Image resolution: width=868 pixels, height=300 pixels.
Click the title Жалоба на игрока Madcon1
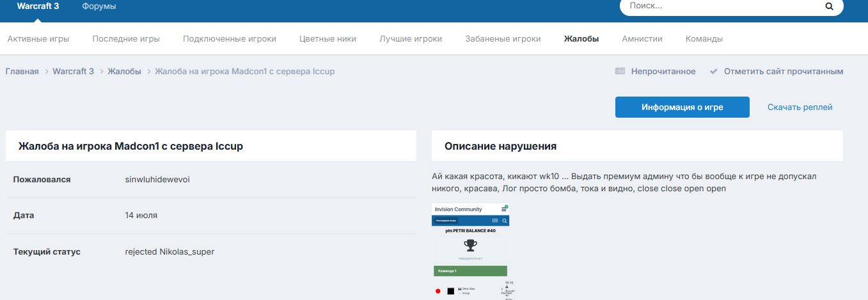[x=130, y=146]
